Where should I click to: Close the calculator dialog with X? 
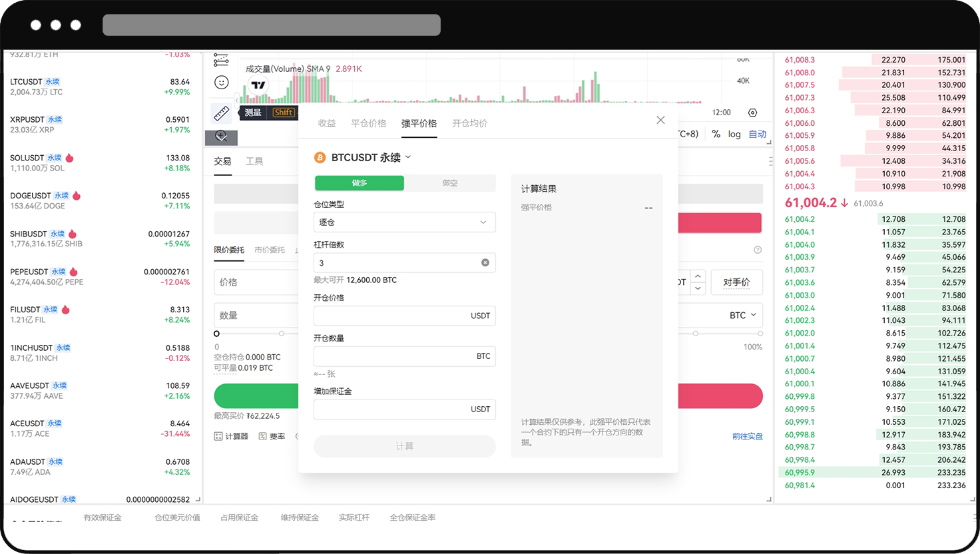pyautogui.click(x=660, y=120)
